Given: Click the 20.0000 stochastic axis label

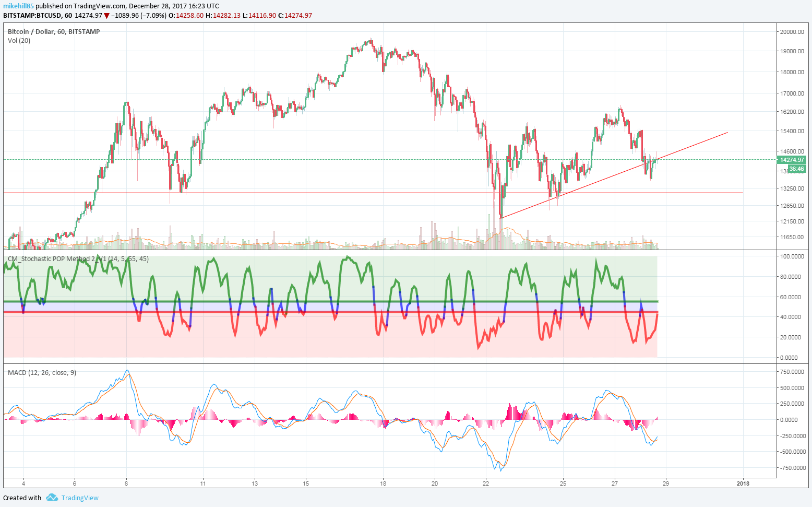Looking at the screenshot, I should point(792,337).
